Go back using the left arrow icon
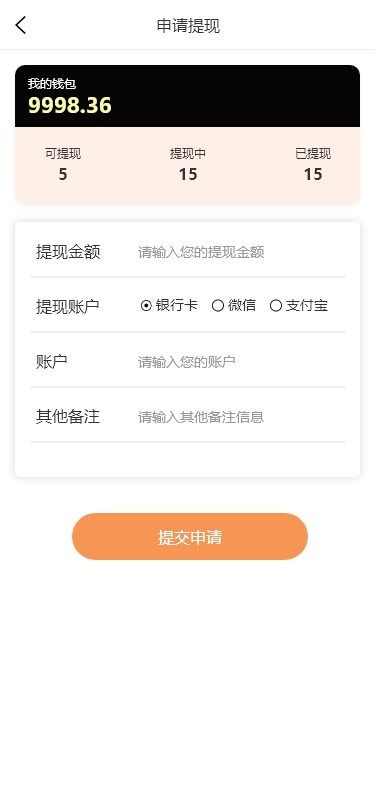This screenshot has width=375, height=812. (21, 25)
